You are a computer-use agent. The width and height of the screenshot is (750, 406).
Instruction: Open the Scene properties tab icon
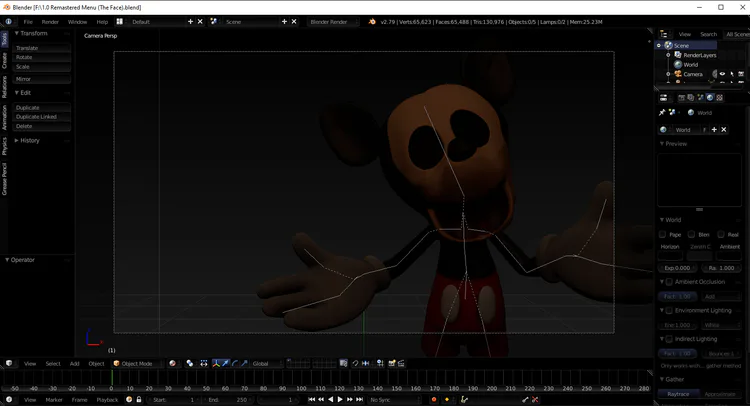click(x=700, y=98)
